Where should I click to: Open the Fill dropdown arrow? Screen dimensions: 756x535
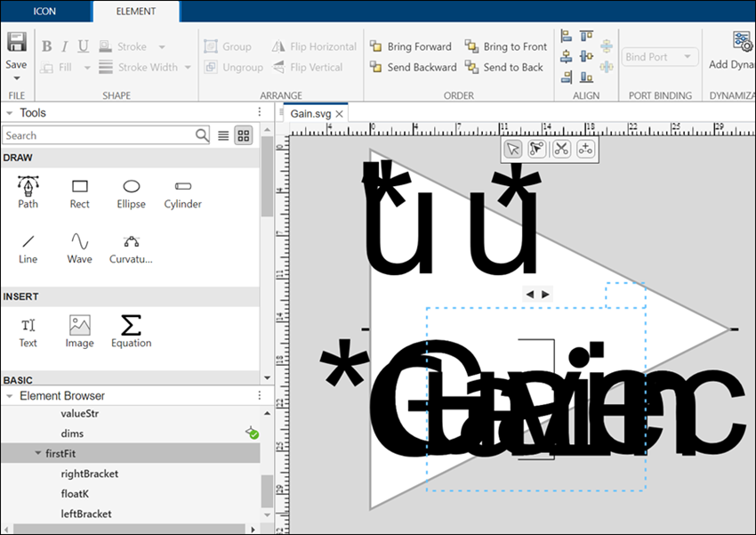click(87, 68)
